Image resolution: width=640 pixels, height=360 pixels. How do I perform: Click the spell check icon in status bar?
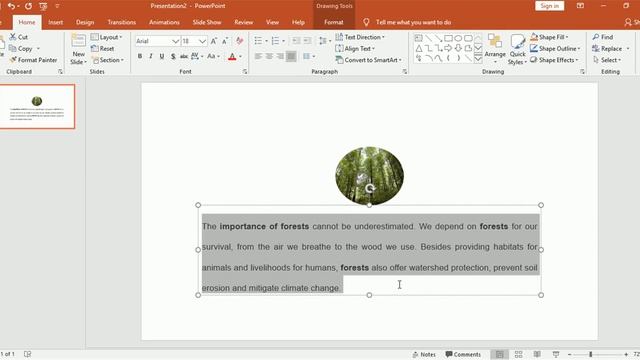coord(27,354)
